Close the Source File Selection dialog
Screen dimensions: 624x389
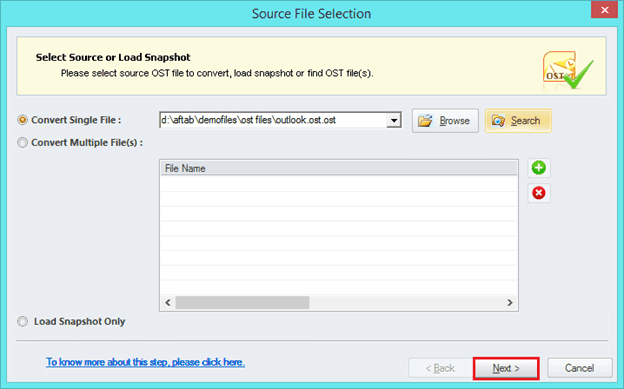604,10
